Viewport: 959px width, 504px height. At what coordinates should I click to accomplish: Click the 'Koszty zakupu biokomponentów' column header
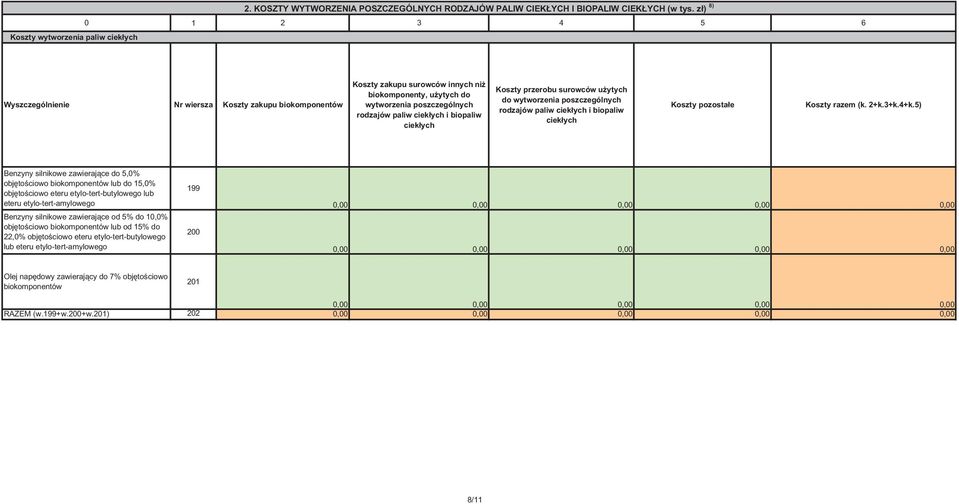click(283, 105)
